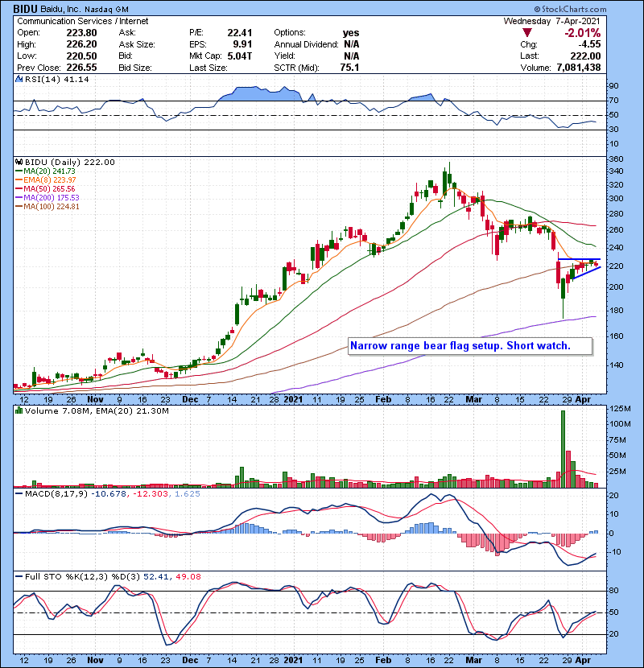Click the -2.01% percent change
The image size is (644, 668).
583,33
